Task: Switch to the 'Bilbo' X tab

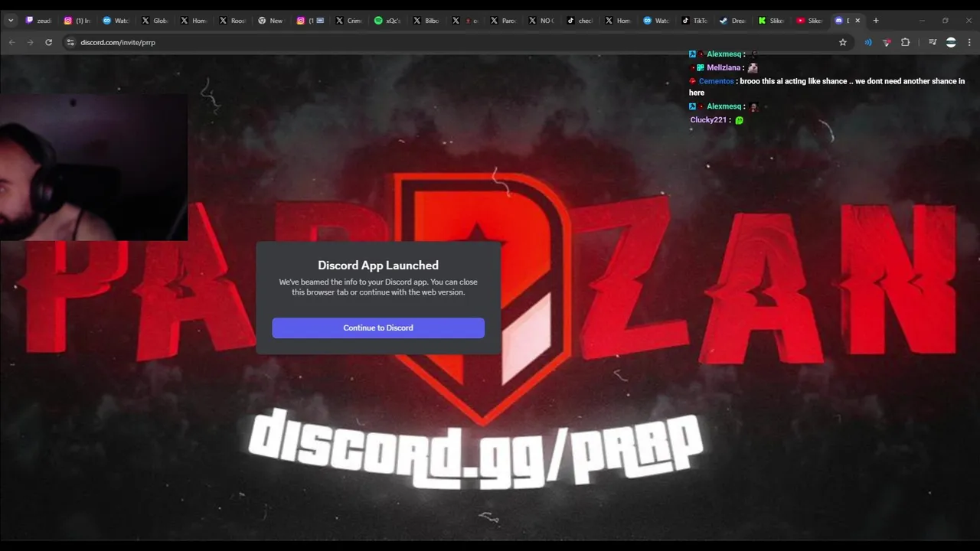Action: 426,21
